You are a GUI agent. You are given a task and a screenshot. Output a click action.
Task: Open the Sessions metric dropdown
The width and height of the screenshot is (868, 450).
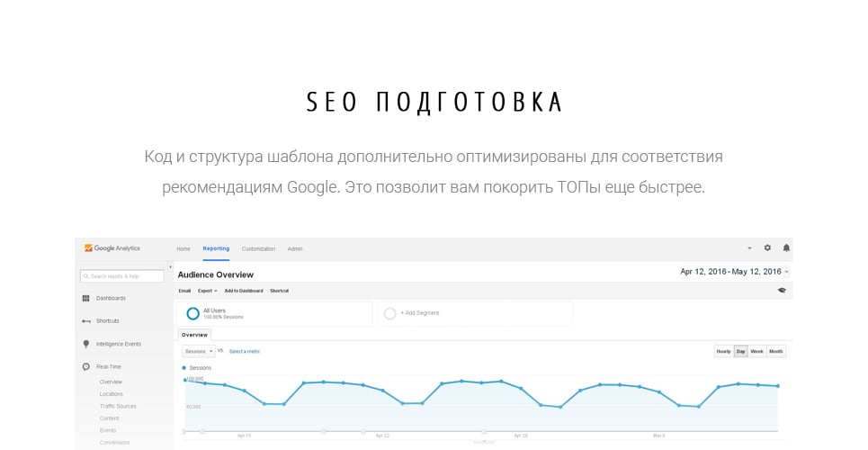click(199, 351)
